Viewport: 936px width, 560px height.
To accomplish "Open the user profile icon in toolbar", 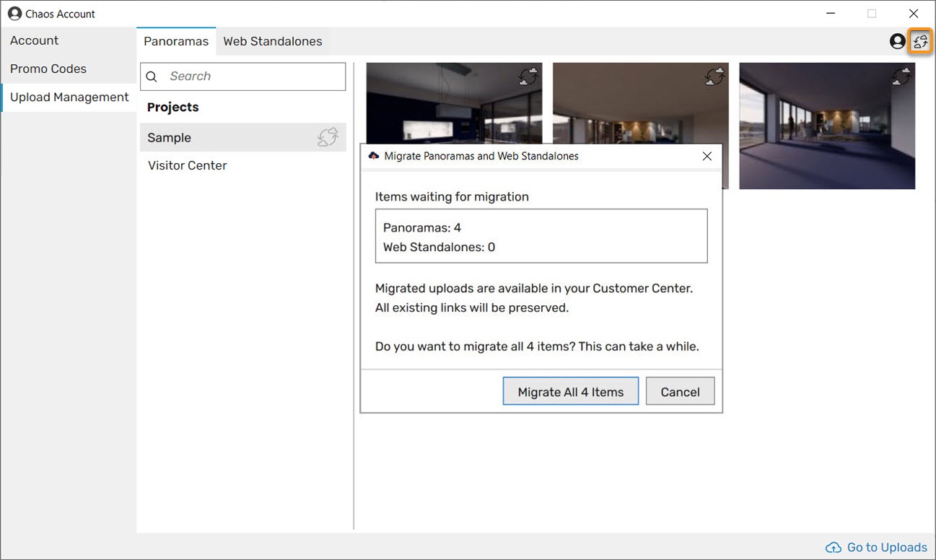I will [897, 42].
